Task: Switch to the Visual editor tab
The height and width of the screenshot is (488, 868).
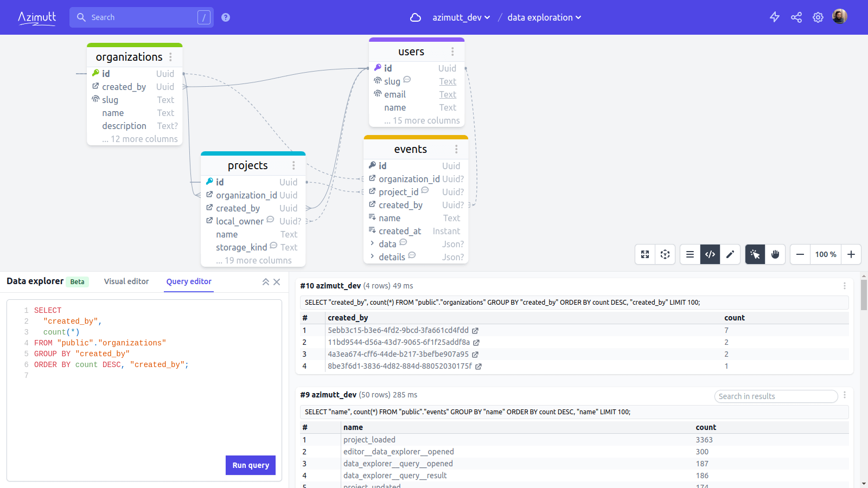Action: coord(126,281)
